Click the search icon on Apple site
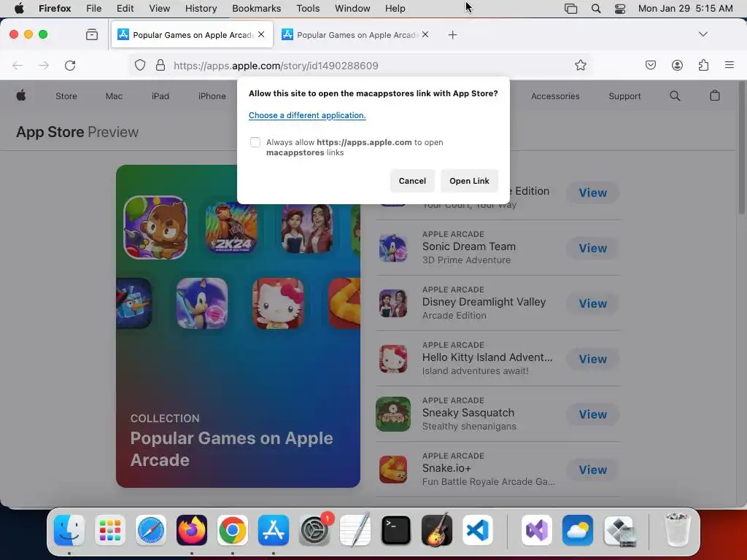 tap(675, 96)
